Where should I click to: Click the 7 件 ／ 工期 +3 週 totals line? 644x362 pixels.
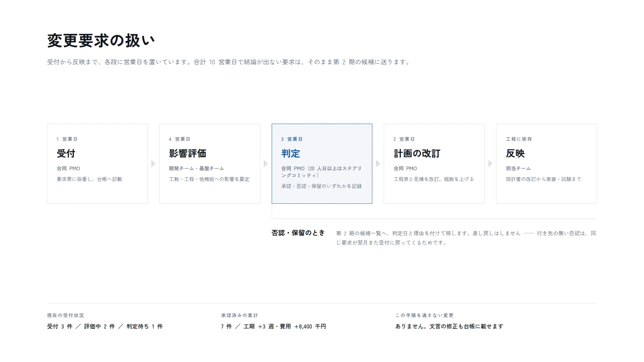(273, 326)
